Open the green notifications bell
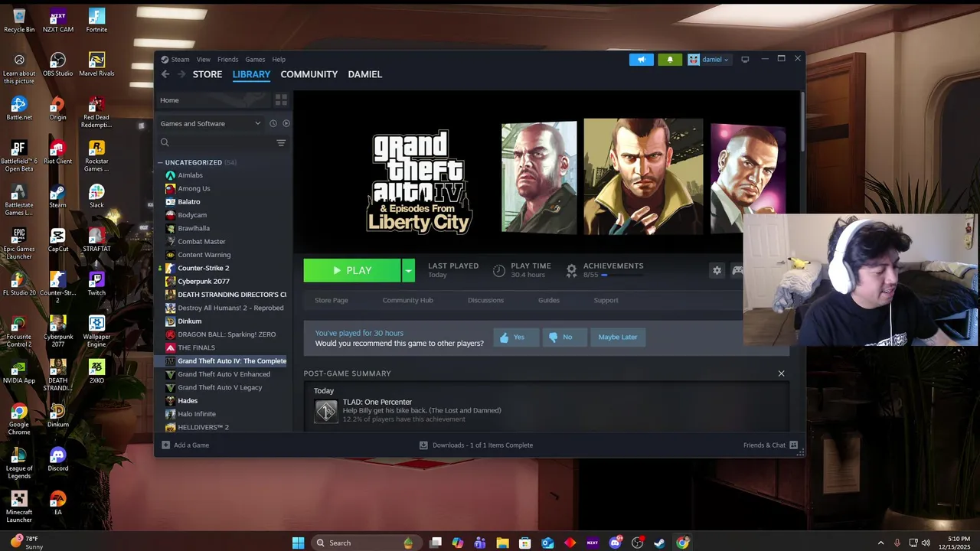The height and width of the screenshot is (551, 980). tap(670, 60)
